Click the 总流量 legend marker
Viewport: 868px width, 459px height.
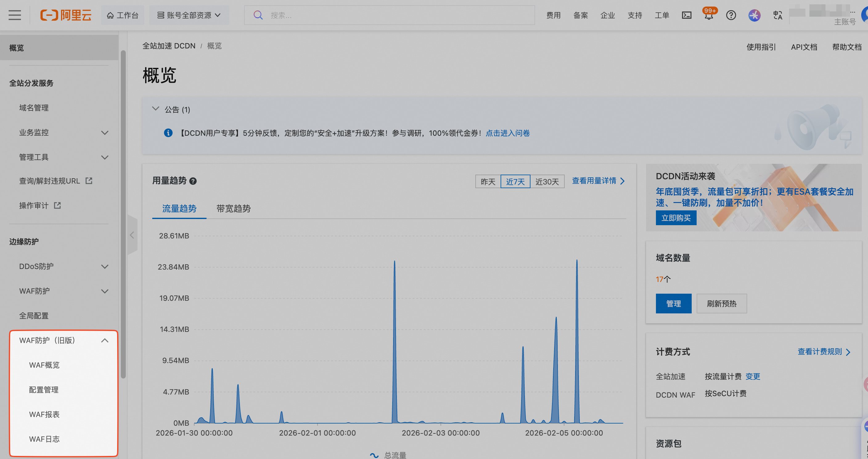tap(374, 455)
